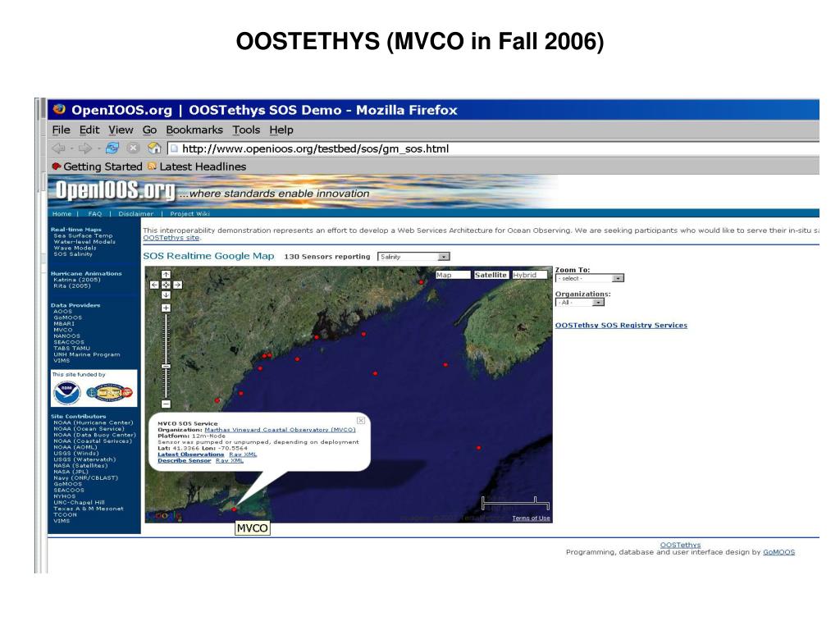This screenshot has height=630, width=840.
Task: Click the map re-center button
Action: (x=166, y=285)
